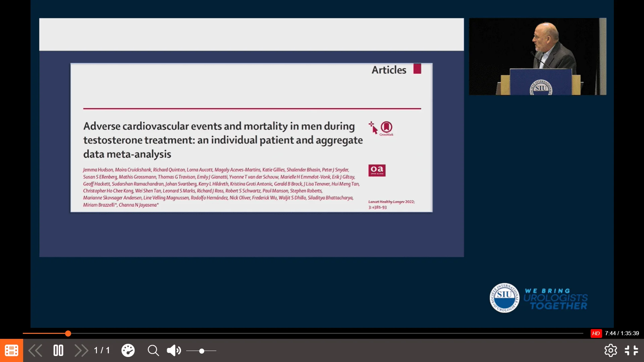Click the 1 / 1 slide counter
644x362 pixels.
[x=102, y=351]
